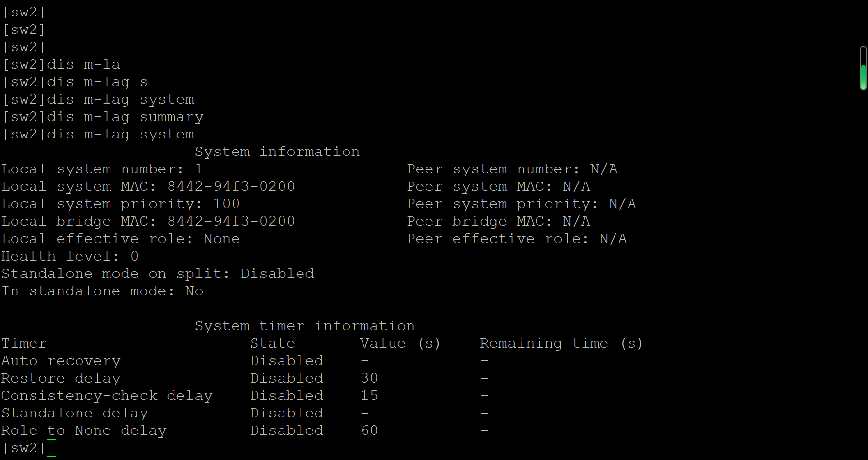Click the Standalone mode on split Disabled value

tap(277, 274)
